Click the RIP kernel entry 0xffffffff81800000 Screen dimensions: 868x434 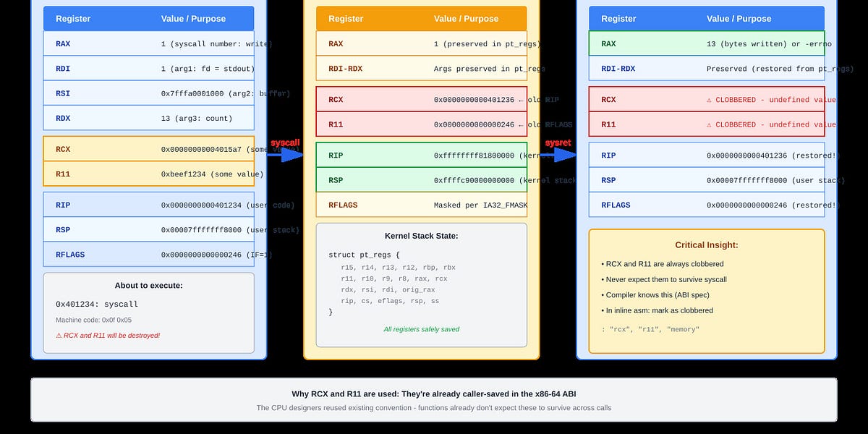[422, 155]
